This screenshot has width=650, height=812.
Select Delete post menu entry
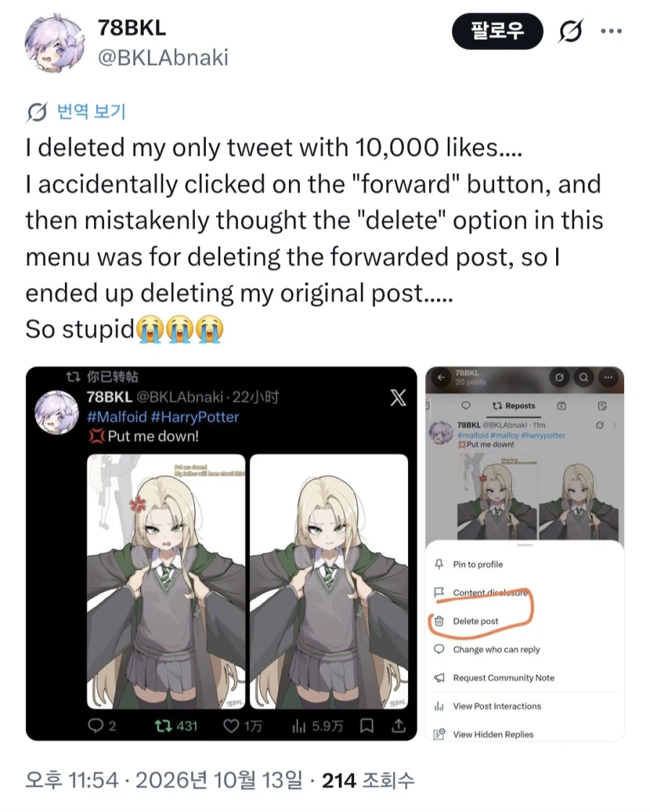click(476, 621)
